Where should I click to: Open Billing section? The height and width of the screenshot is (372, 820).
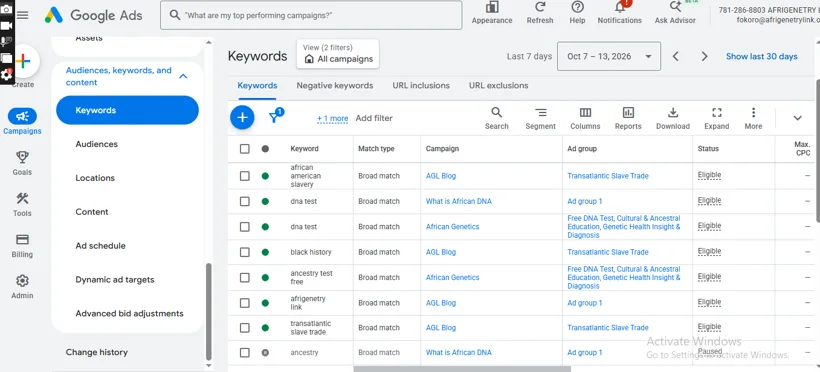22,245
